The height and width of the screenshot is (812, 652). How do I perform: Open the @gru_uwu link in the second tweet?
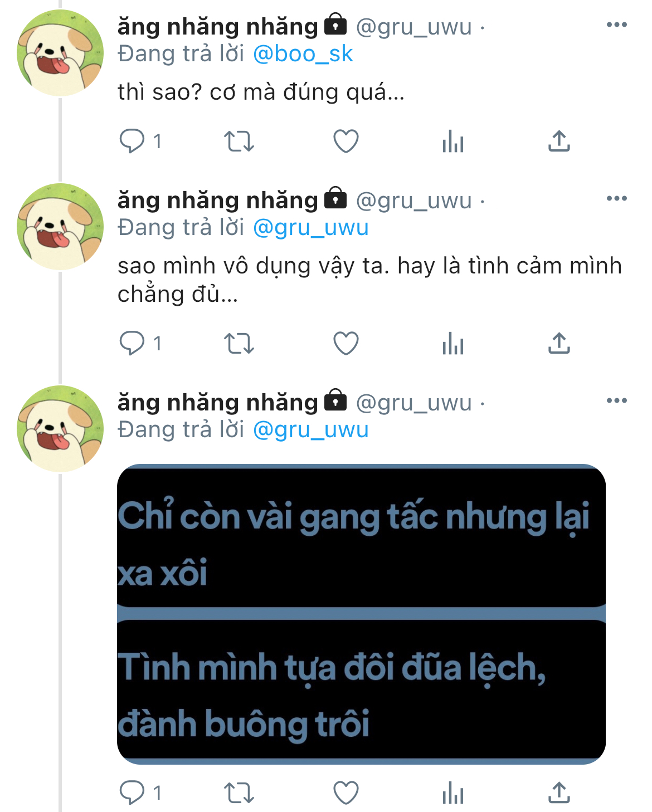(311, 227)
